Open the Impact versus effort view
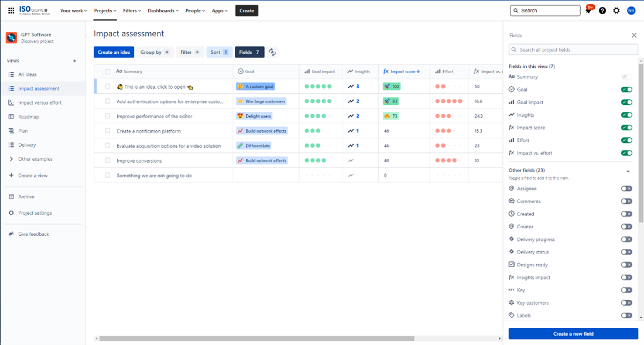The image size is (644, 345). click(x=39, y=103)
